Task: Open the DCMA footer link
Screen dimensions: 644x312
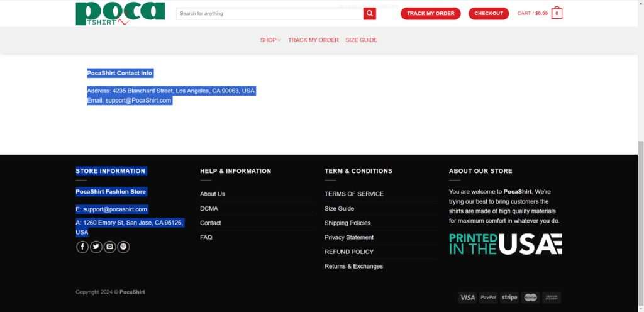Action: click(209, 209)
